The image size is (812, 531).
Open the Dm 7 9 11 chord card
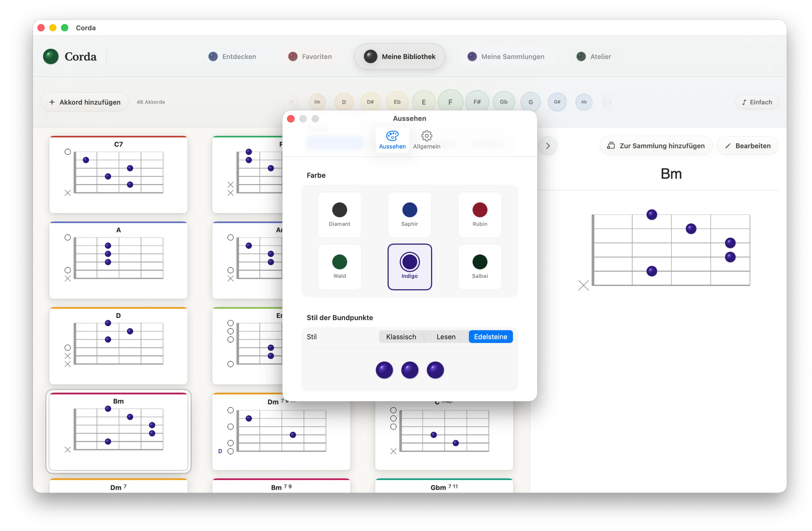click(281, 431)
